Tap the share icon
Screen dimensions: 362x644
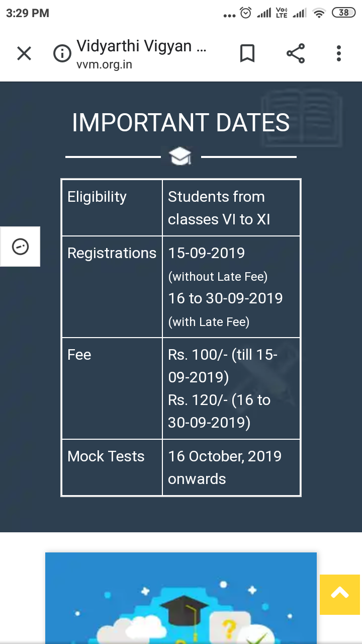295,53
